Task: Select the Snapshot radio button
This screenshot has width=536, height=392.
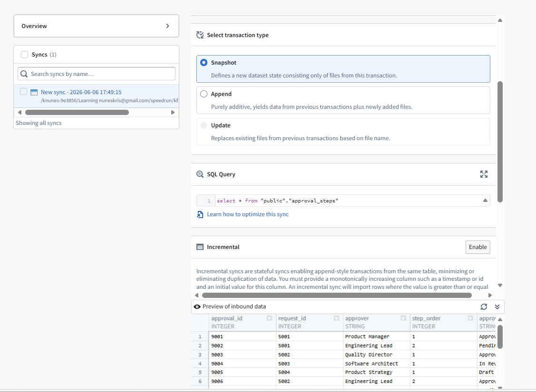Action: tap(204, 63)
